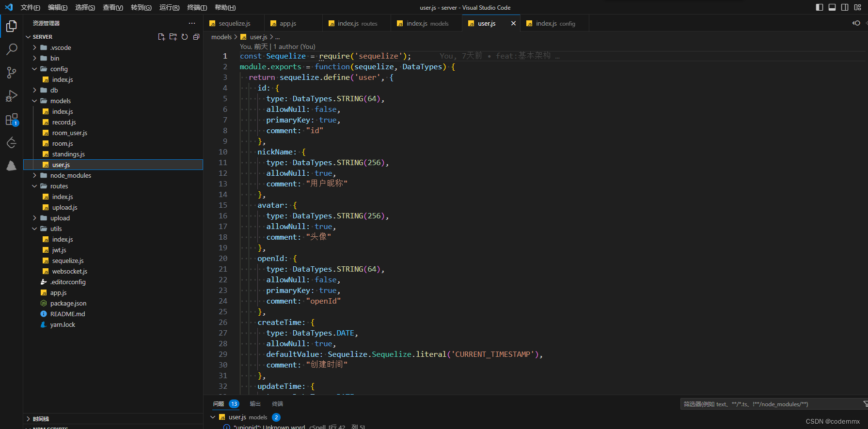Image resolution: width=868 pixels, height=429 pixels.
Task: Expand the node_modules folder
Action: click(35, 175)
